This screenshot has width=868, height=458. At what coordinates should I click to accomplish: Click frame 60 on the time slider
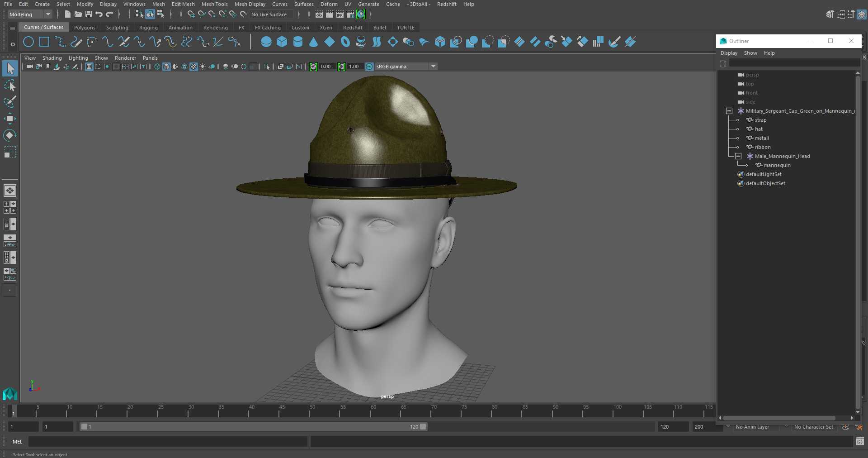(x=371, y=412)
